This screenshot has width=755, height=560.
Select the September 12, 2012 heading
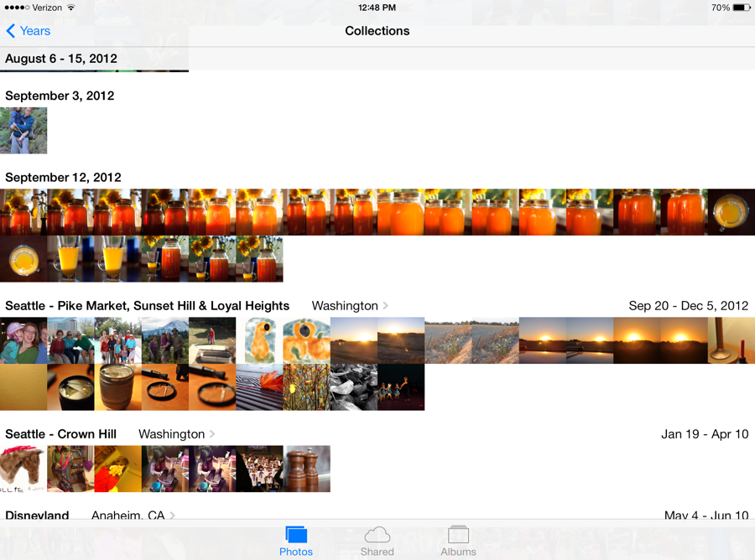coord(63,178)
